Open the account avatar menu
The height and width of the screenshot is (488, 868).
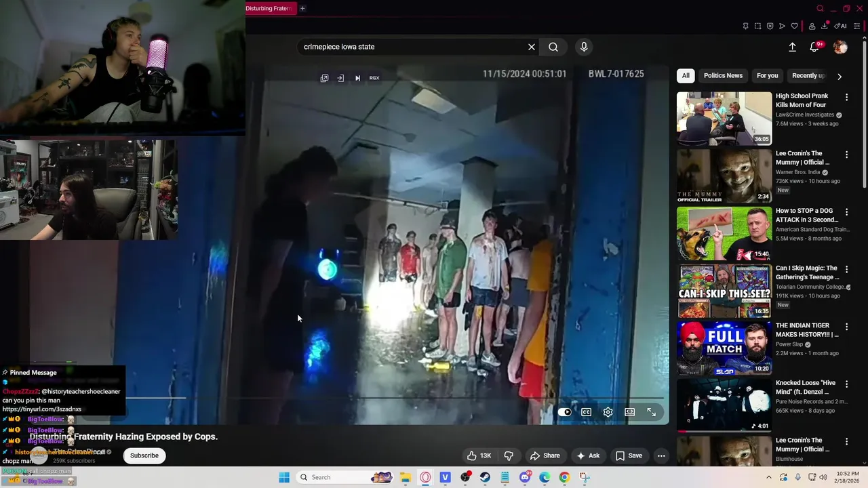[840, 47]
